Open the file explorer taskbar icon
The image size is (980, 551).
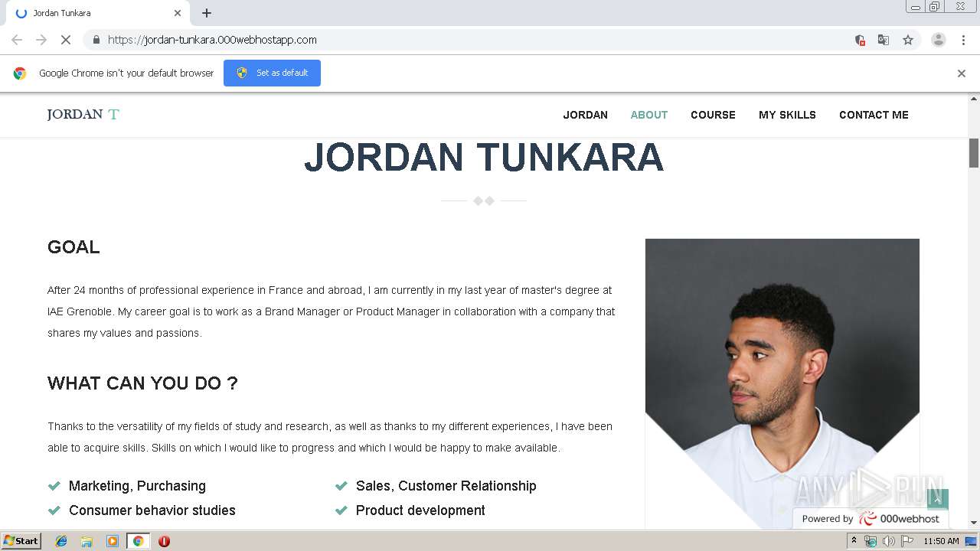point(87,541)
